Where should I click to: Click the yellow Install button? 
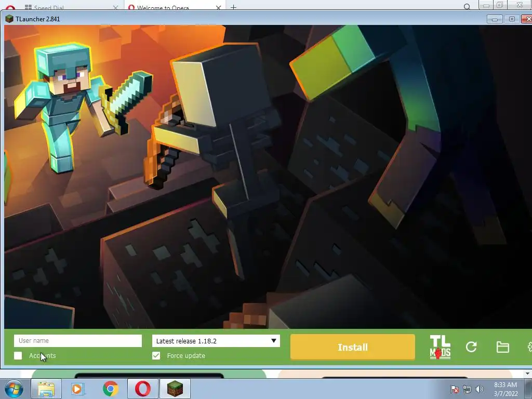tap(353, 347)
